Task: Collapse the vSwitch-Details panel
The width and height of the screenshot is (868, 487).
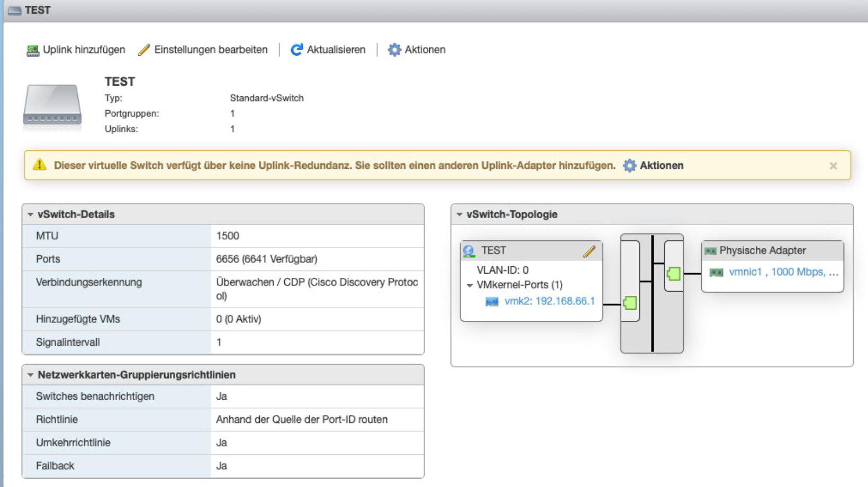Action: (31, 214)
